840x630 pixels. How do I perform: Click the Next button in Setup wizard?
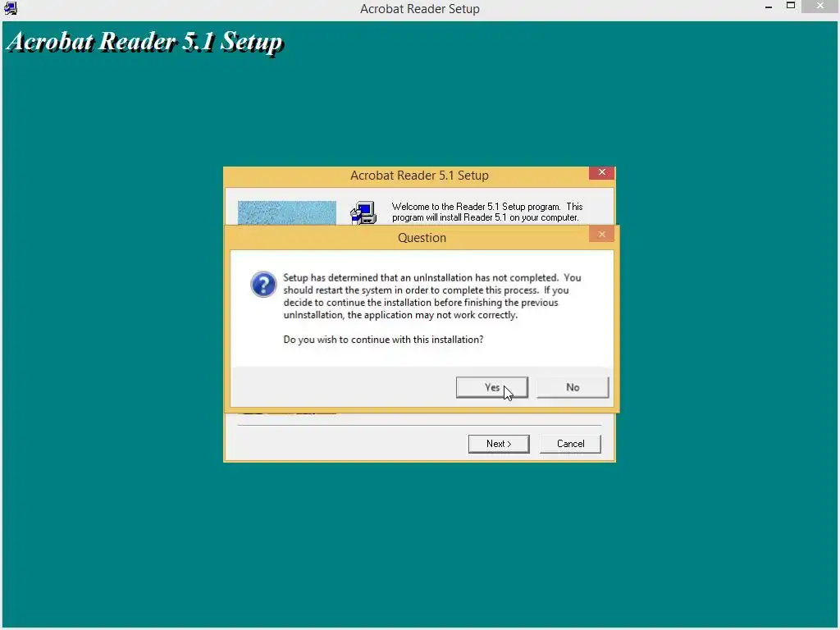coord(499,444)
